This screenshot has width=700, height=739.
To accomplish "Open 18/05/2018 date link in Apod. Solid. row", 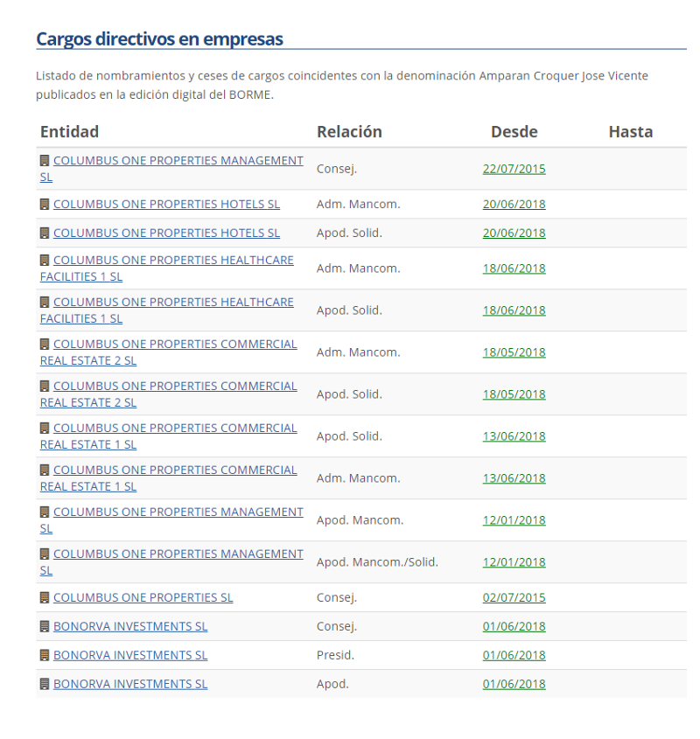I will click(514, 394).
